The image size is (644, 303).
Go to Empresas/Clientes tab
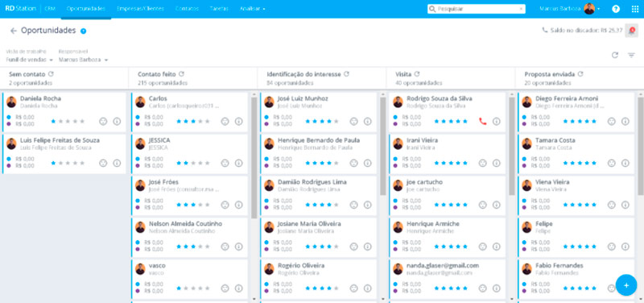(140, 9)
